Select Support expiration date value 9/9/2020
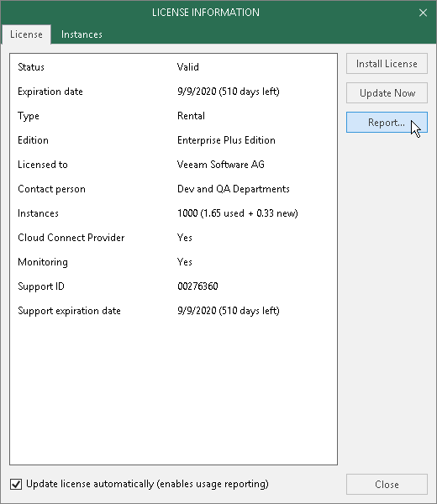This screenshot has height=504, width=437. point(229,311)
